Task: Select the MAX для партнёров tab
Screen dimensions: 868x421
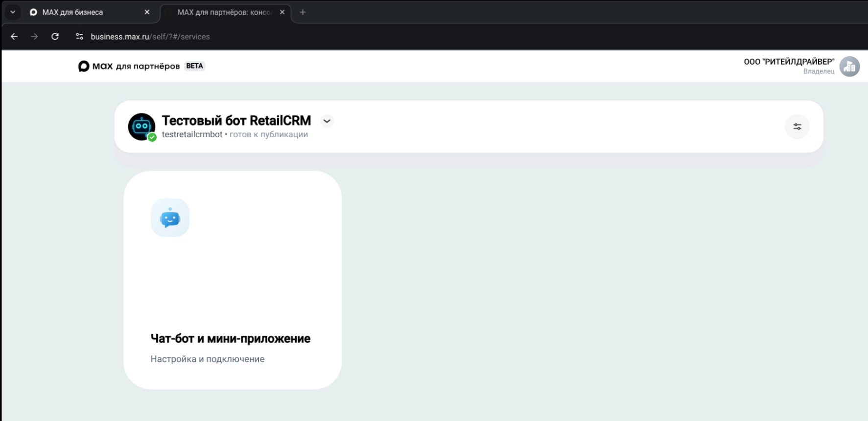Action: pyautogui.click(x=224, y=12)
